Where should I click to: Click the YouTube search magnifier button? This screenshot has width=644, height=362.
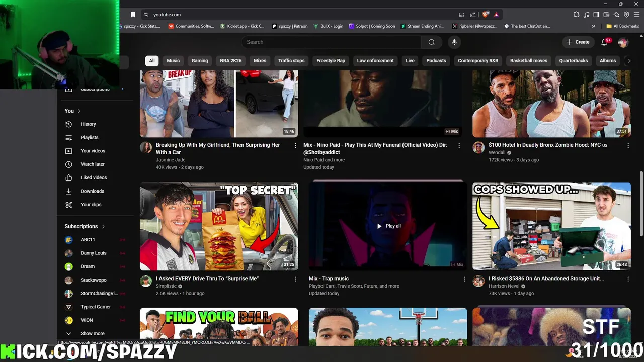click(431, 42)
